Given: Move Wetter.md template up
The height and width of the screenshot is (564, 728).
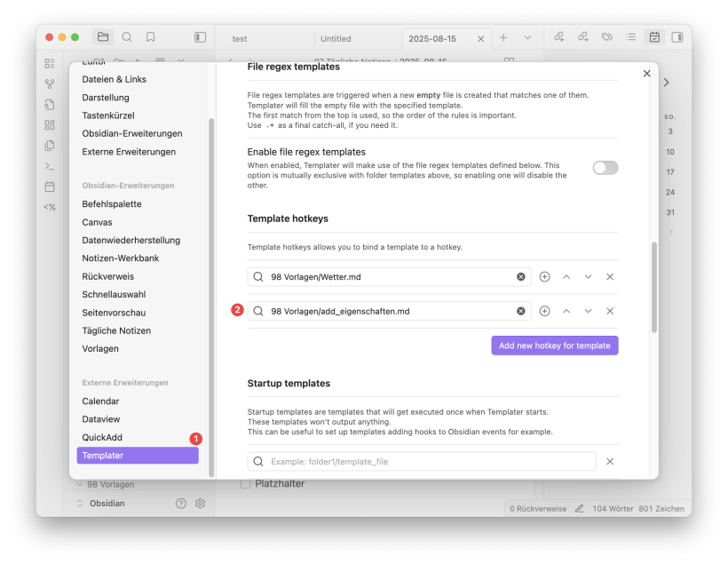Looking at the screenshot, I should coord(566,277).
